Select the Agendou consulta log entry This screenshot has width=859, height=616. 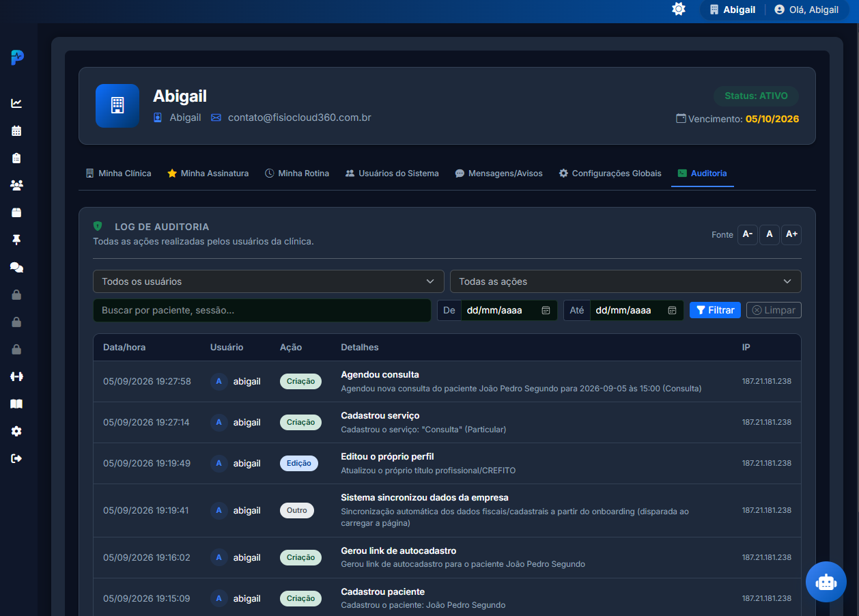click(447, 381)
